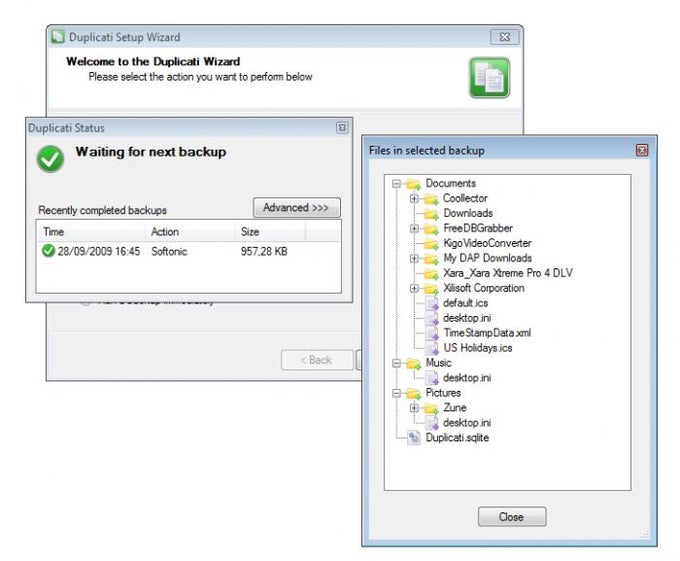Viewport: 680px width, 561px height.
Task: Expand the FreeDBGrabber folder node
Action: click(x=414, y=228)
